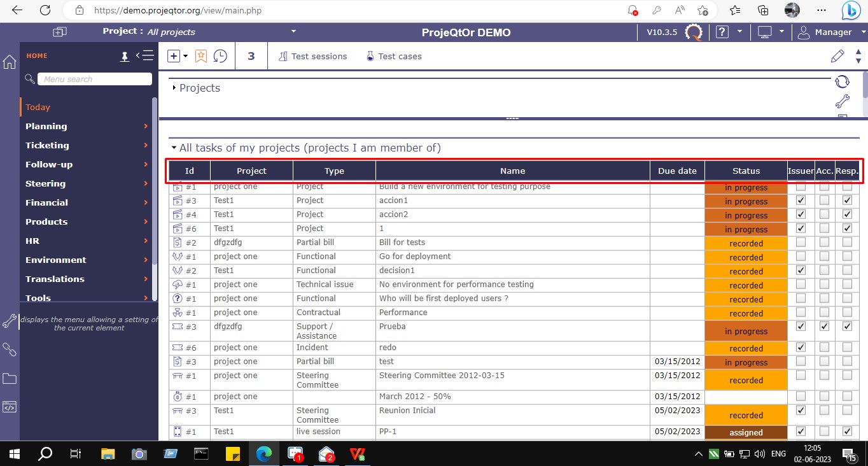The image size is (868, 466).
Task: Toggle Acc. checkbox in the Prueba row
Action: [x=824, y=327]
